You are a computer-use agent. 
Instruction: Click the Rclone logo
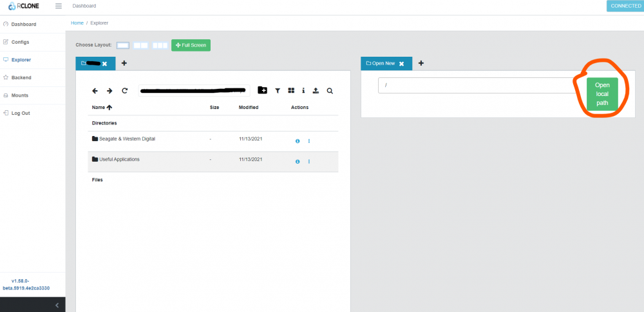coord(23,6)
